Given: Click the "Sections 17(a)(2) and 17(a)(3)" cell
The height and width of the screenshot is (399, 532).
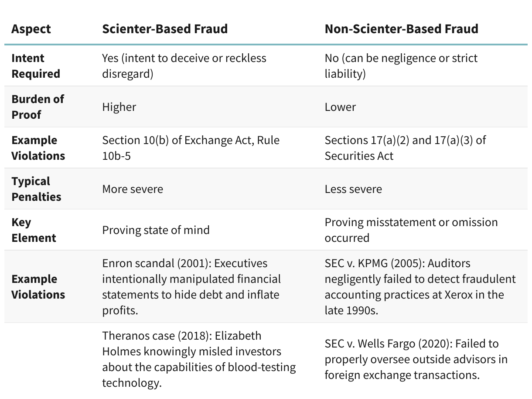Looking at the screenshot, I should [x=405, y=148].
